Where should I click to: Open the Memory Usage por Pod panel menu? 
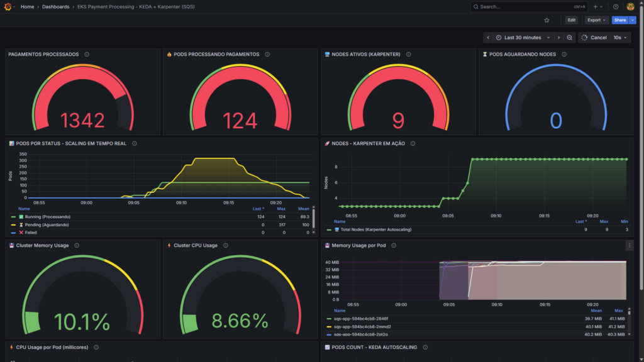[629, 245]
